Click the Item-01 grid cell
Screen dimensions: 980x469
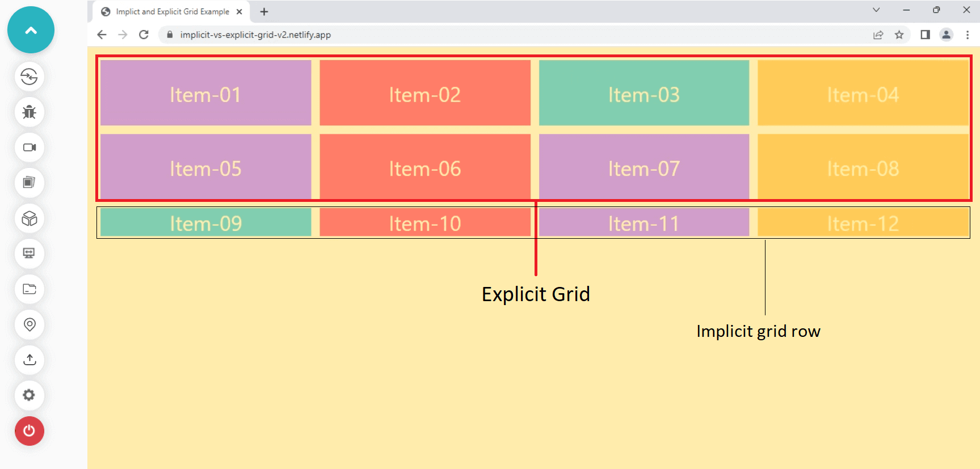click(x=206, y=93)
